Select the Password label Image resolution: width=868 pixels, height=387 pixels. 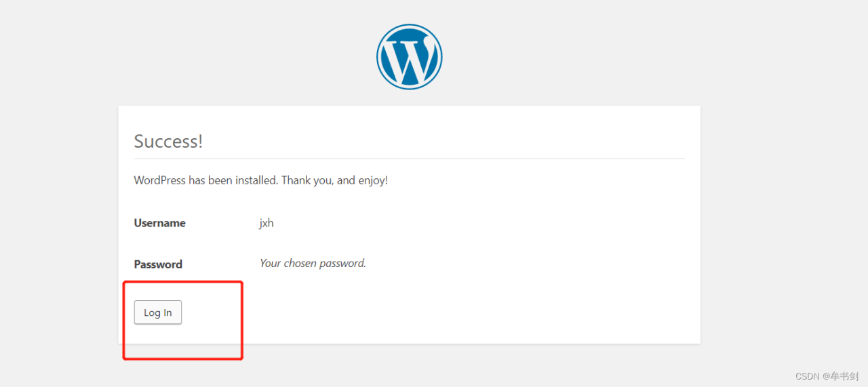[158, 264]
